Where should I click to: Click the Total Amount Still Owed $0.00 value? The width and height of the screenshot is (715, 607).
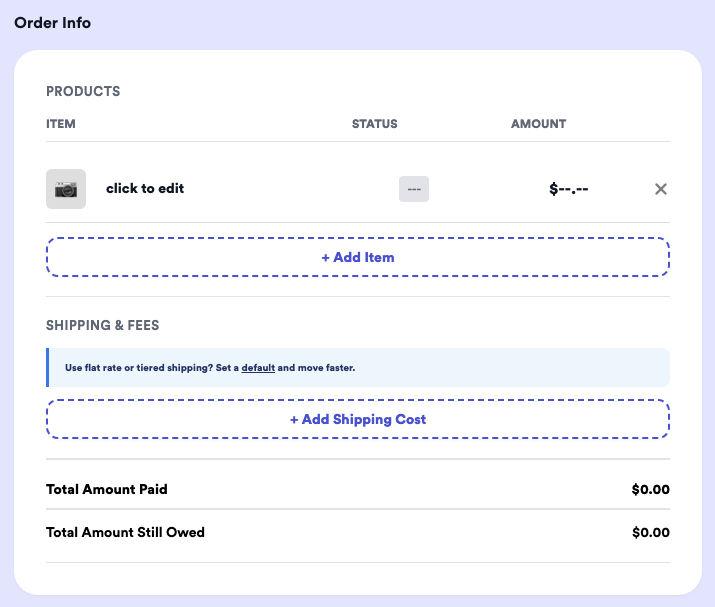point(651,532)
